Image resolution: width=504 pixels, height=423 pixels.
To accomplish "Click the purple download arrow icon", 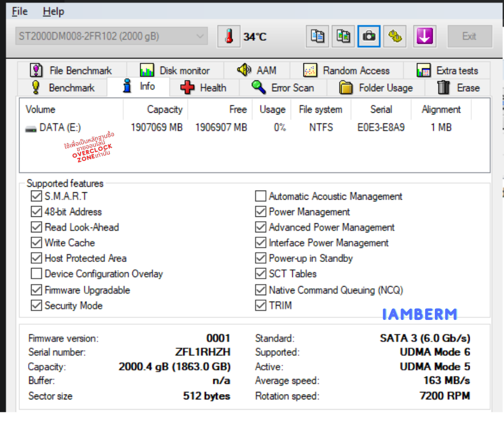I will point(425,37).
